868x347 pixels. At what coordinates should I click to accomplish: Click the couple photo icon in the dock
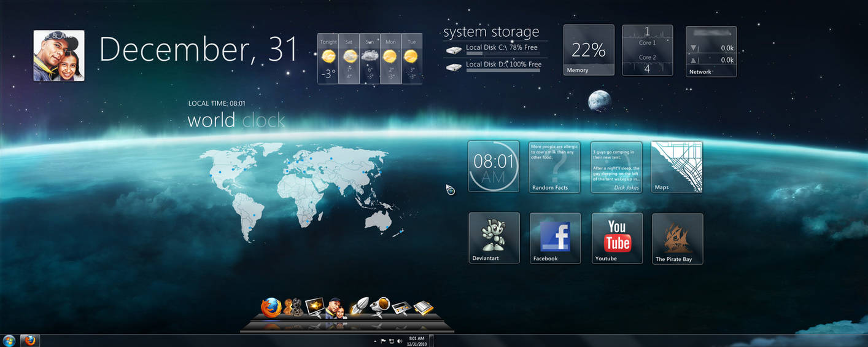coord(335,307)
